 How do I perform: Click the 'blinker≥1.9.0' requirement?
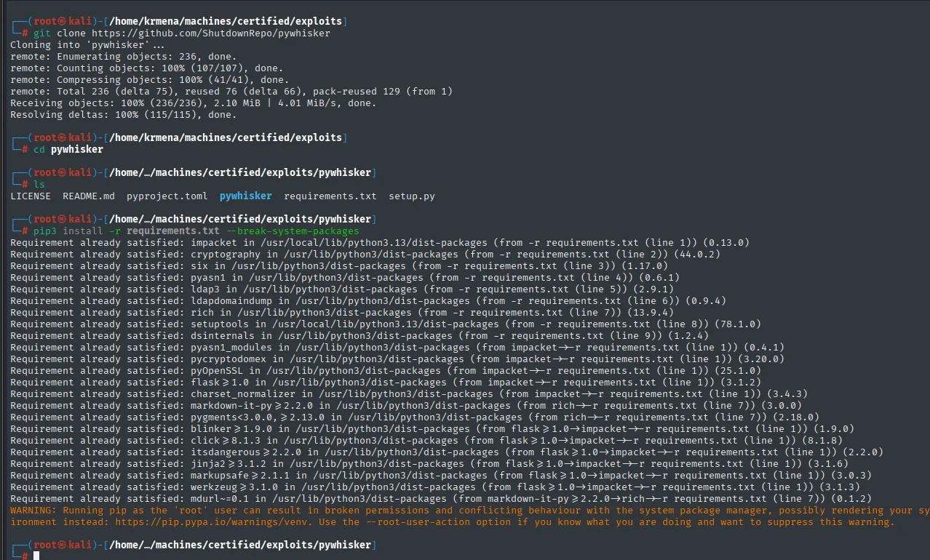click(x=231, y=428)
